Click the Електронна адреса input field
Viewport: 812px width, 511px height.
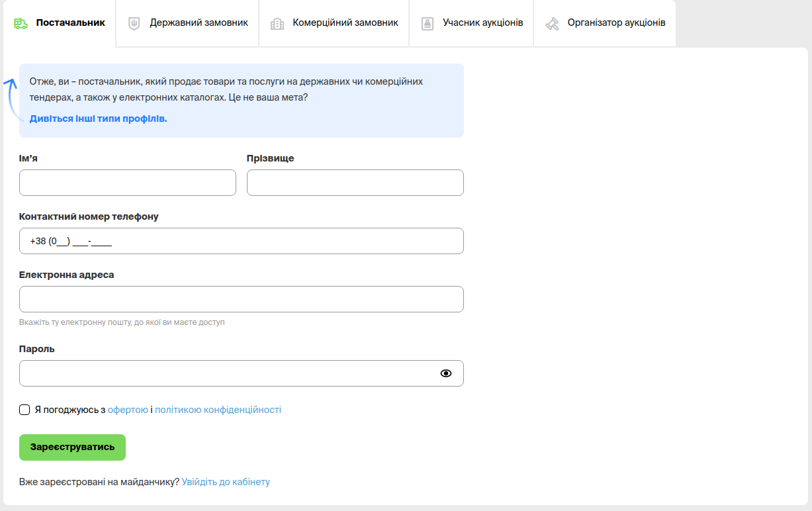pos(242,299)
